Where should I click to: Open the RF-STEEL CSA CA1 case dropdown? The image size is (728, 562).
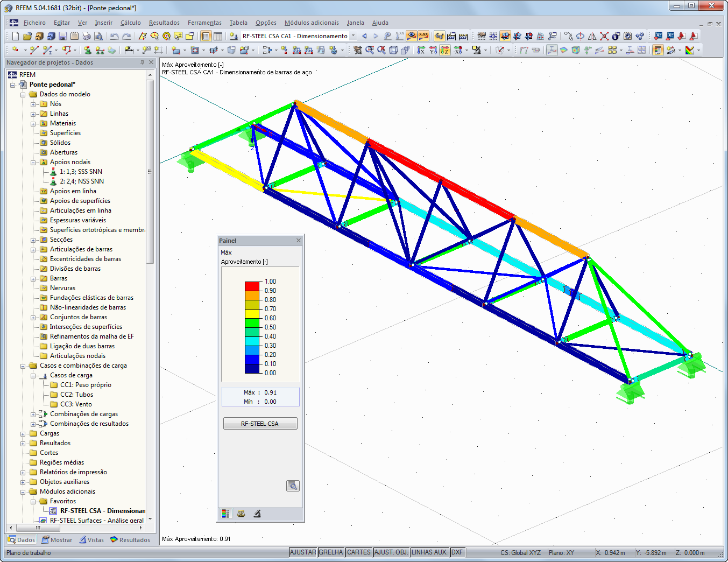[x=353, y=36]
